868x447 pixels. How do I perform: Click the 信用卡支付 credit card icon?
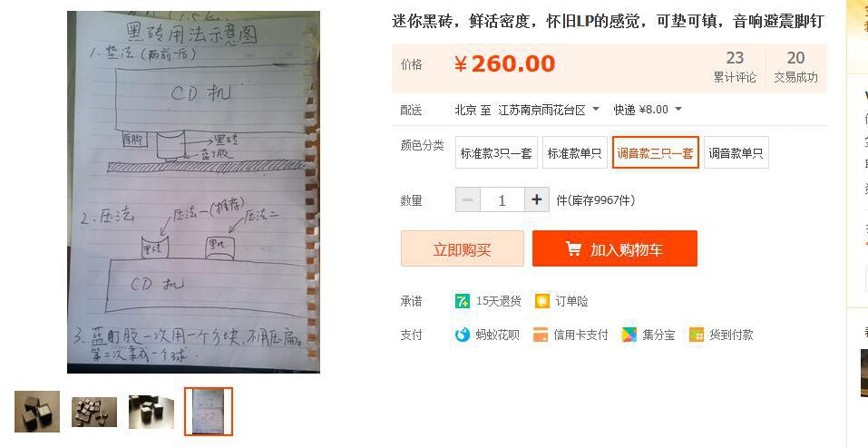[x=541, y=335]
